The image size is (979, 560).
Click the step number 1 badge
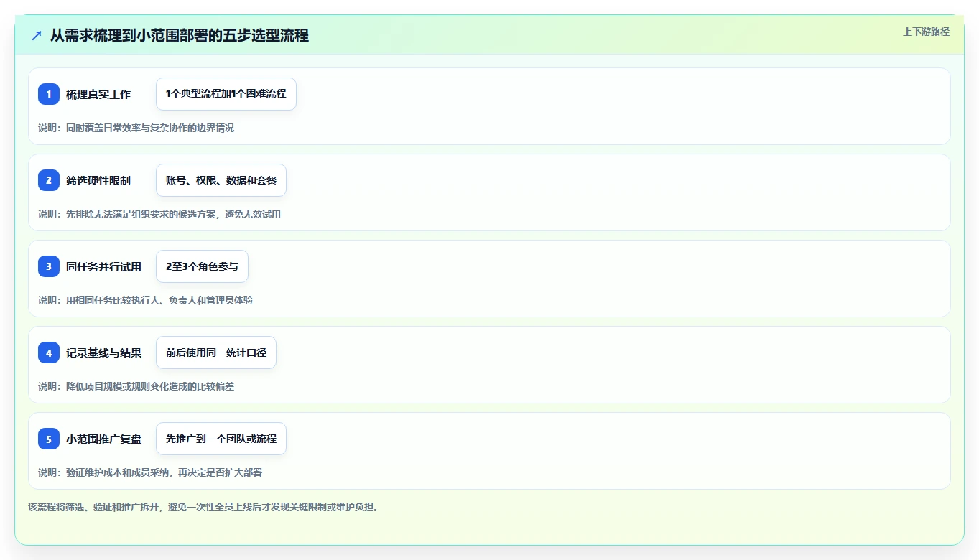(x=49, y=94)
